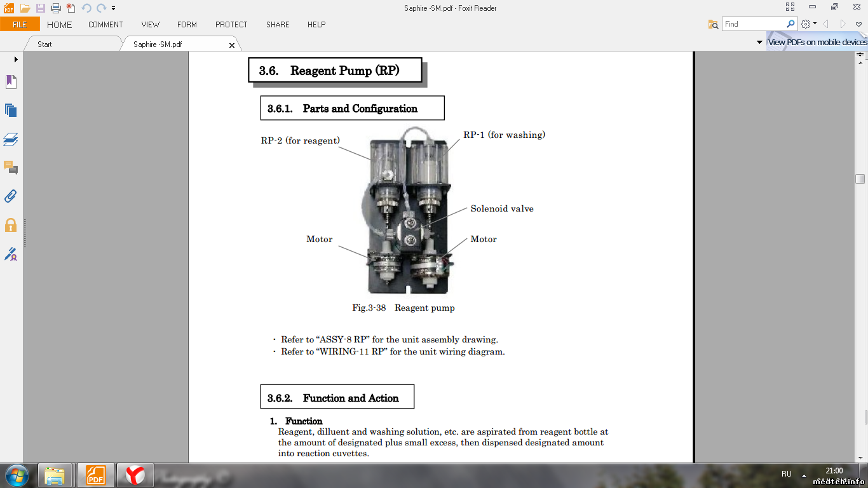Click the advanced search folder icon
This screenshot has width=868, height=488.
pos(713,24)
